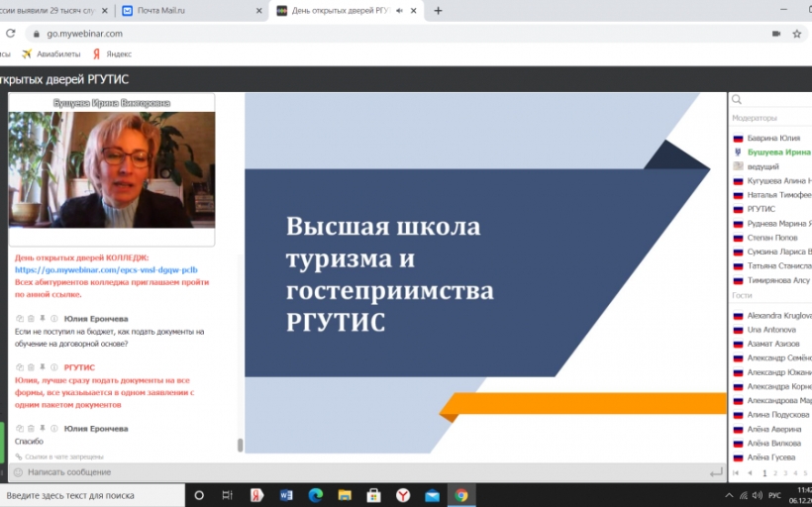Image resolution: width=812 pixels, height=507 pixels.
Task: Launch Word from the taskbar
Action: tap(286, 495)
